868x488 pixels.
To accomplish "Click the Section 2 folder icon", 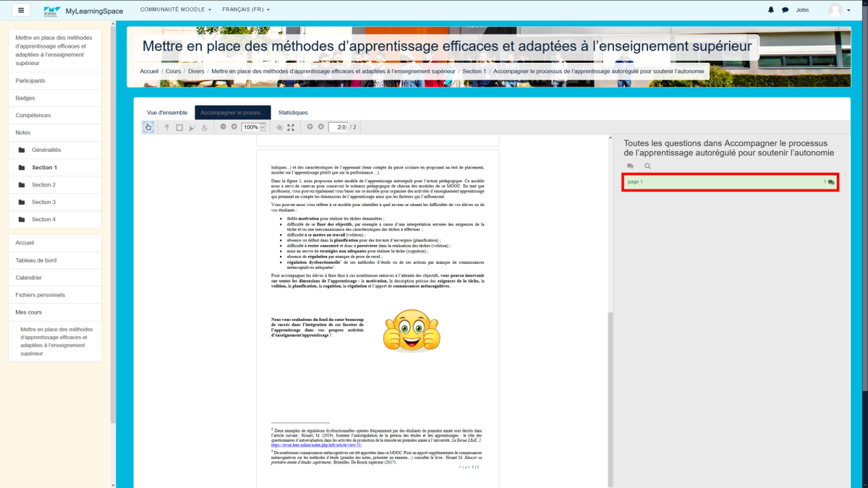I will (x=22, y=185).
